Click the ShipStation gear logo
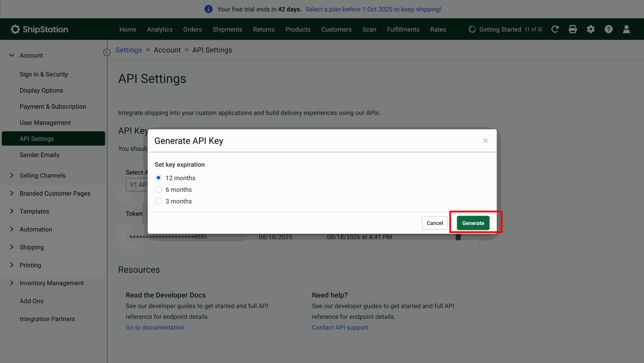The image size is (644, 363). (15, 29)
